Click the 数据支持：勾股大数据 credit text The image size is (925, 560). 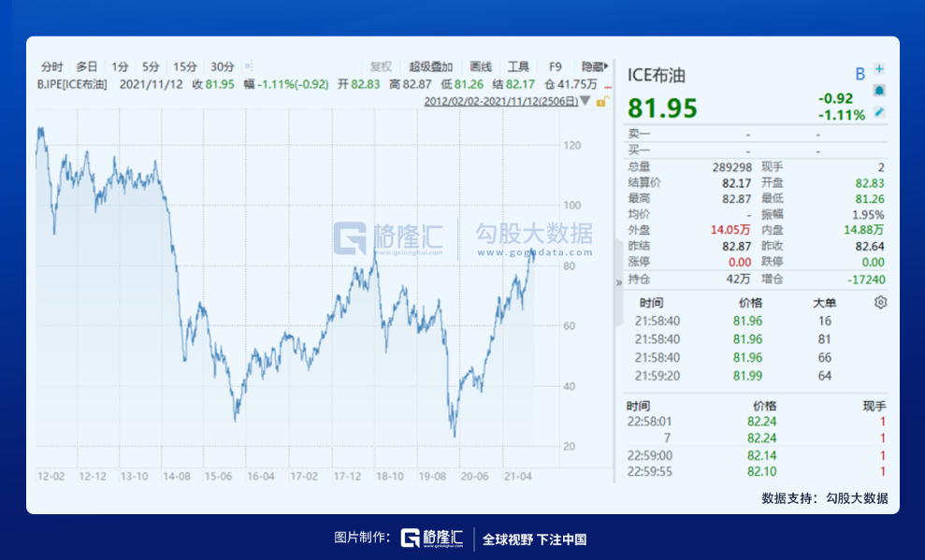point(825,498)
